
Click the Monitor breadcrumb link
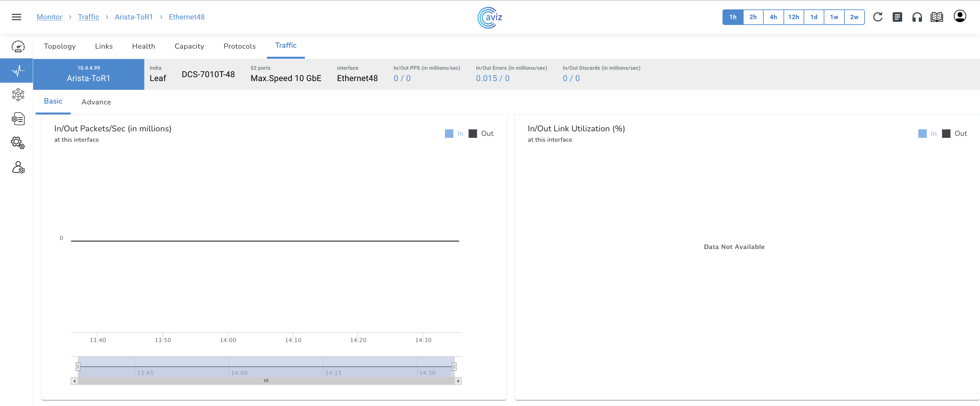[50, 17]
